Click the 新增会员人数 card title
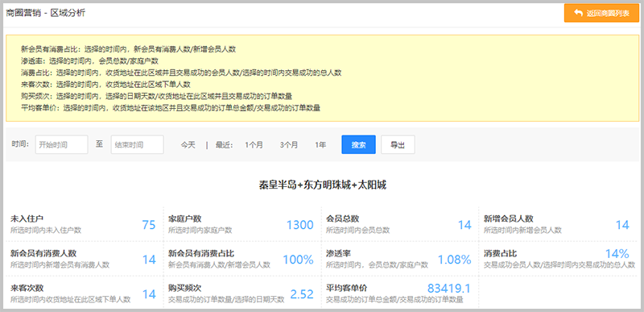 pyautogui.click(x=509, y=218)
